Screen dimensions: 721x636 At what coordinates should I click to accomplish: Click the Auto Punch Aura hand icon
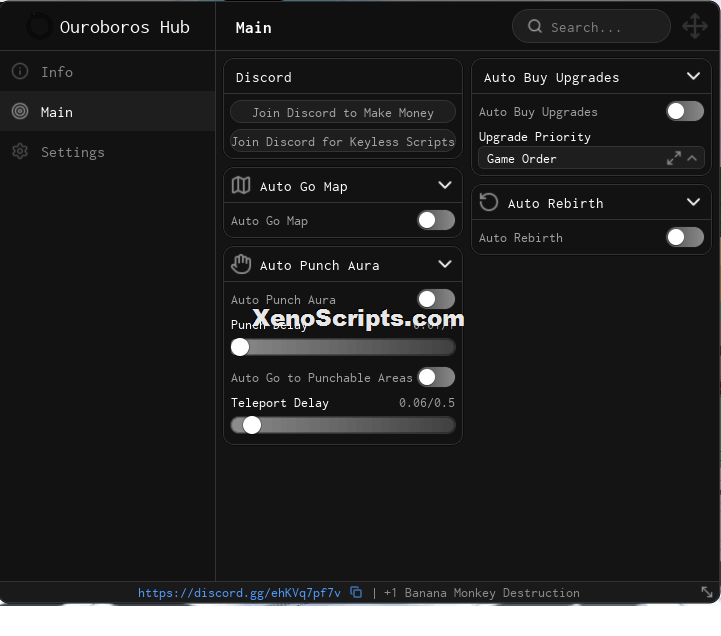coord(241,264)
